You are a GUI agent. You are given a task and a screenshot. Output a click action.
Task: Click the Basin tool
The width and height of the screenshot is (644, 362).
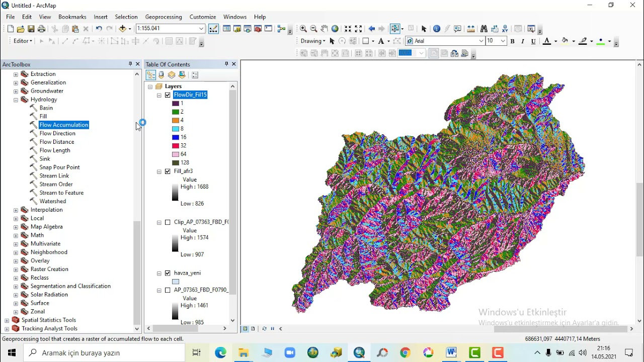pyautogui.click(x=46, y=108)
